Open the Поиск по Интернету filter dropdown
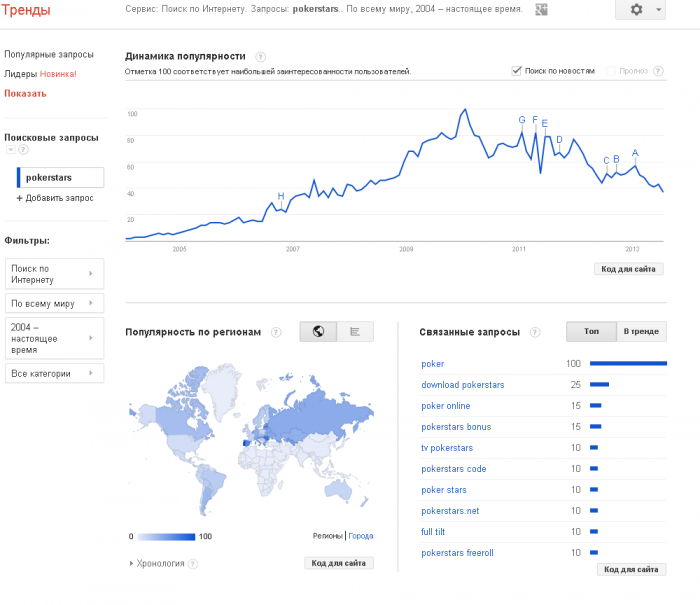The width and height of the screenshot is (700, 605). tap(54, 274)
